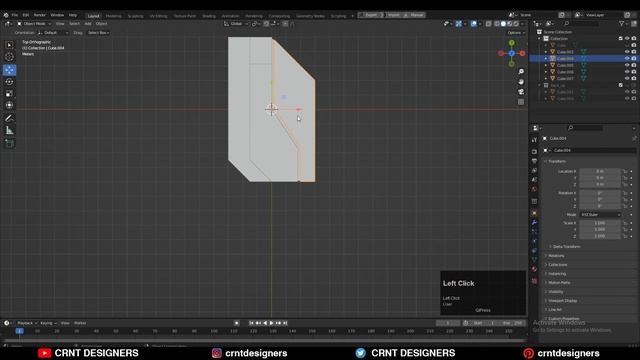640x360 pixels.
Task: Click the Options button in viewport
Action: point(516,33)
